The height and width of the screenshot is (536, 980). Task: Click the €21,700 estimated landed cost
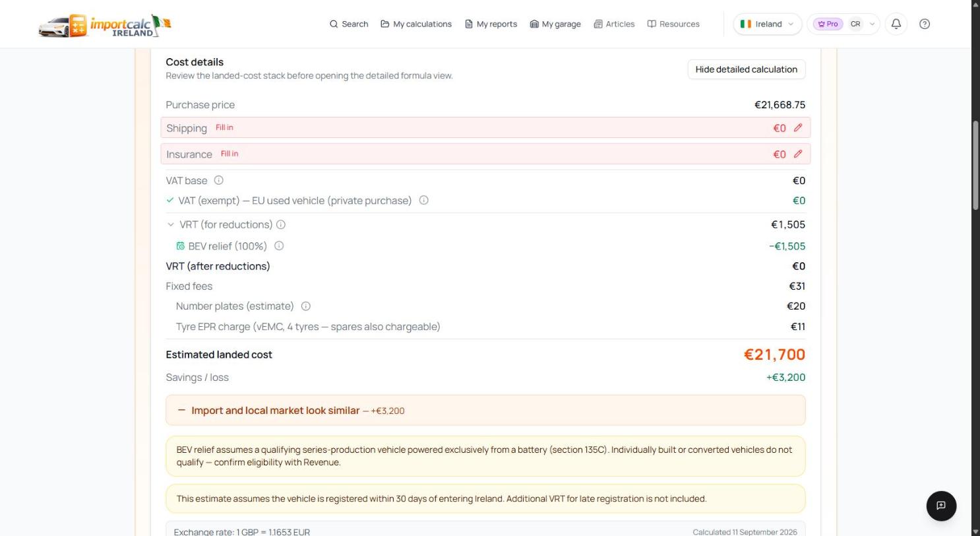[774, 354]
